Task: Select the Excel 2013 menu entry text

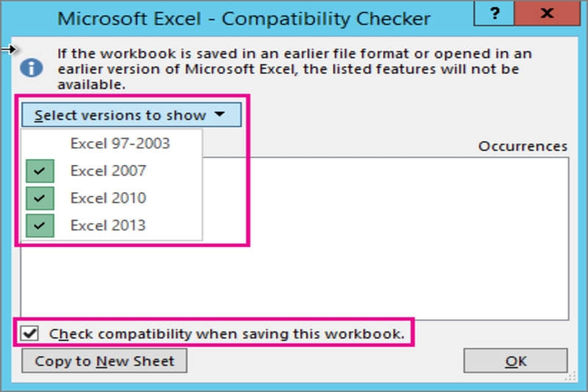Action: coord(108,226)
